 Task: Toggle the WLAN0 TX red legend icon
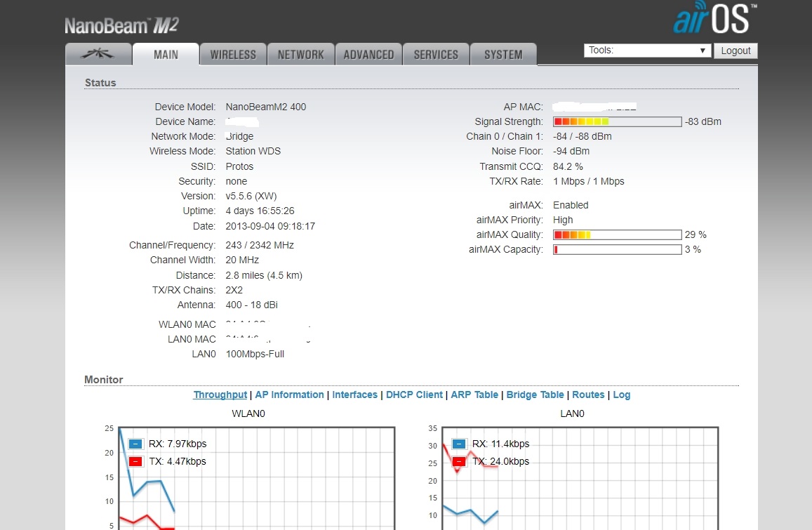(x=135, y=461)
